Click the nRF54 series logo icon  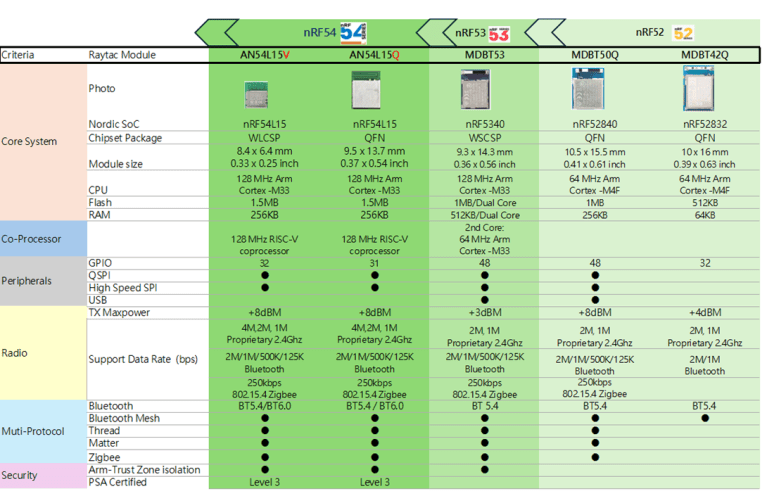pyautogui.click(x=353, y=32)
